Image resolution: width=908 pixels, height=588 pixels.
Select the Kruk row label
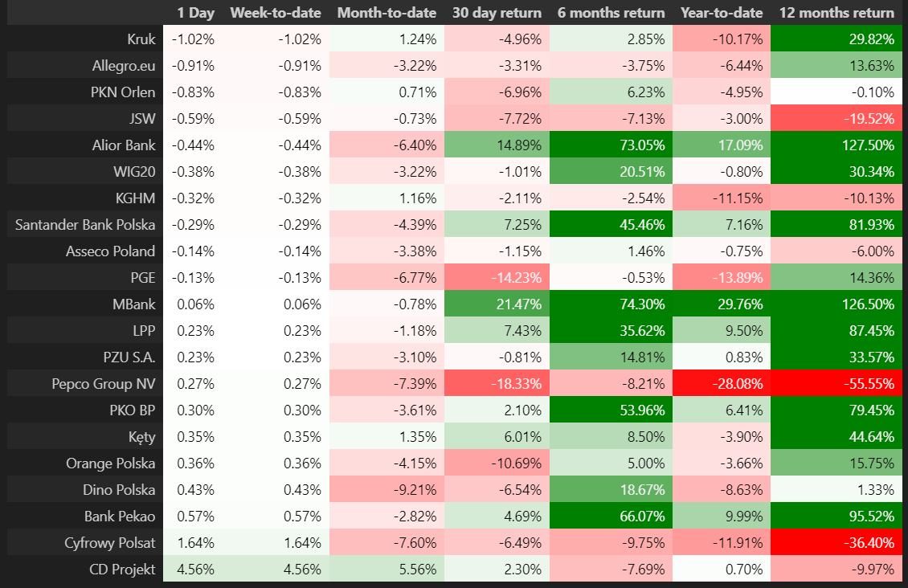pos(141,39)
